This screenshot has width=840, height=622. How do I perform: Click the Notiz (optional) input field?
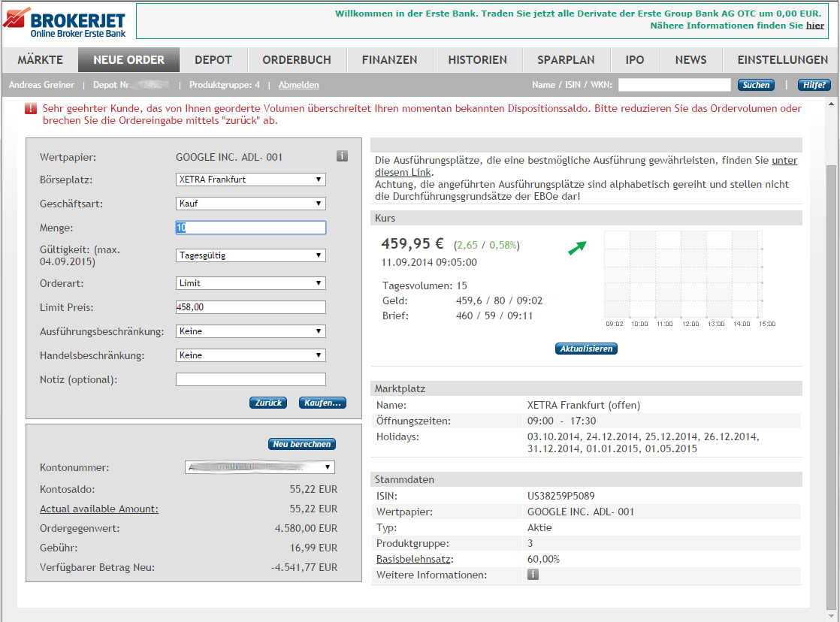tap(251, 379)
